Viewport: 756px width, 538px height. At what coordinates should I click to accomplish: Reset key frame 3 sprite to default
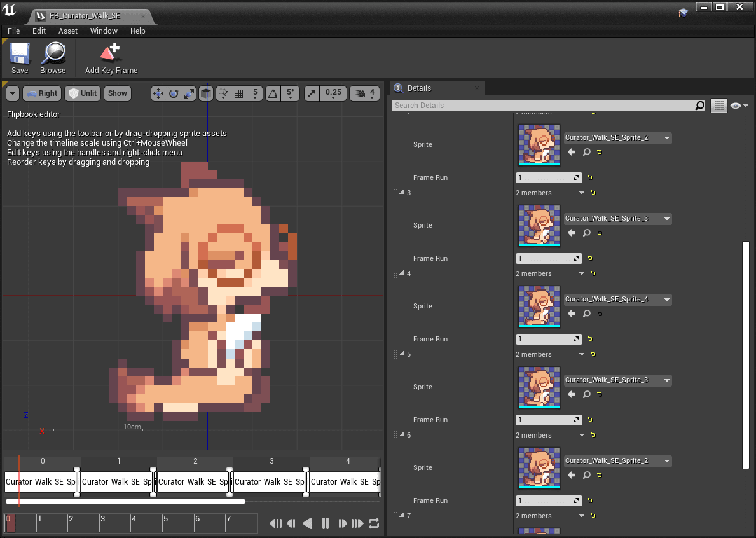(600, 233)
